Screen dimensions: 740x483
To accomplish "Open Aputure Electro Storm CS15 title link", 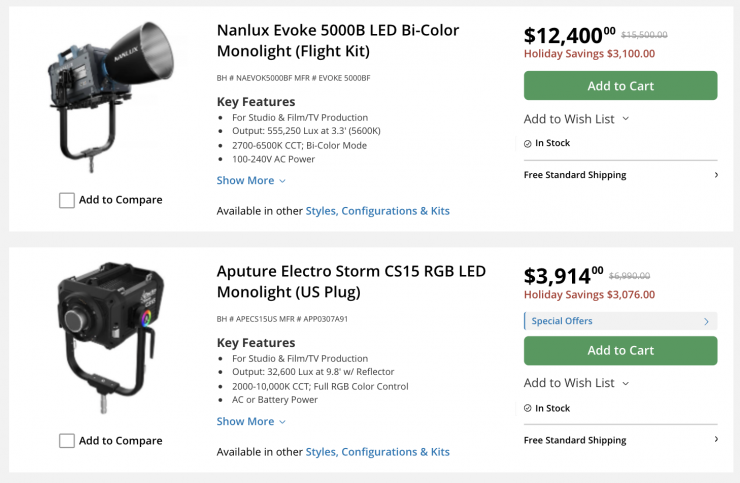I will click(x=351, y=281).
